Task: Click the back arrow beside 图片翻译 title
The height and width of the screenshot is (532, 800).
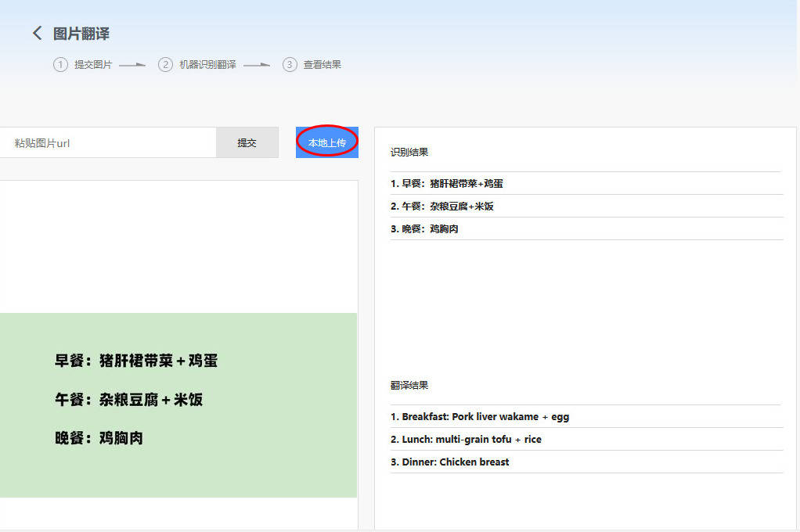Action: (37, 33)
